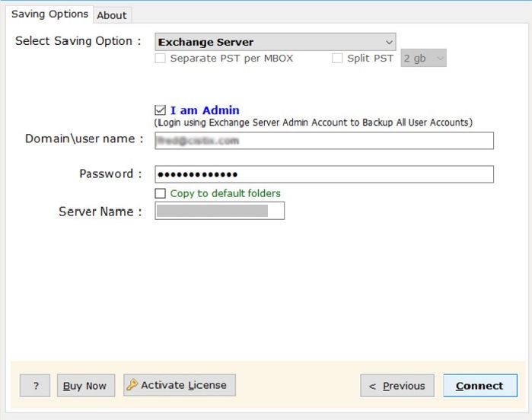Uncheck the I am Admin checkbox
Screen dimensions: 532x420
point(160,110)
